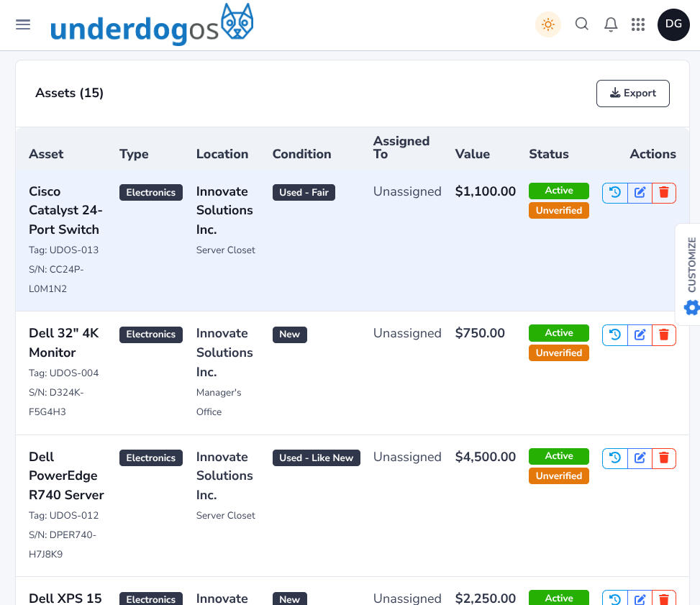Click Unverified badge on Dell 32" Monitor
Screen dimensions: 700x605
coord(558,353)
